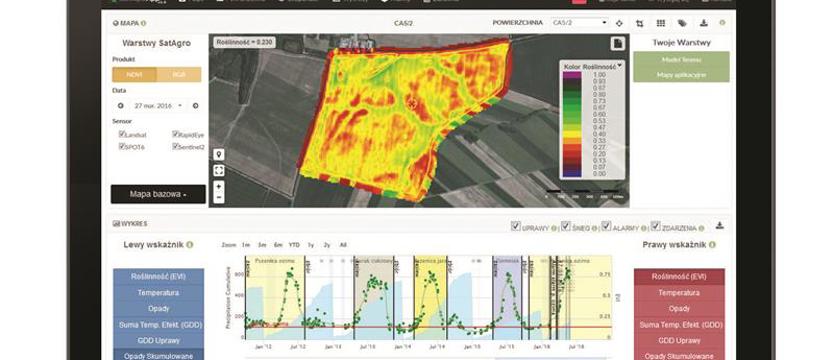Download the chart with WYKRES download icon

coord(720,225)
